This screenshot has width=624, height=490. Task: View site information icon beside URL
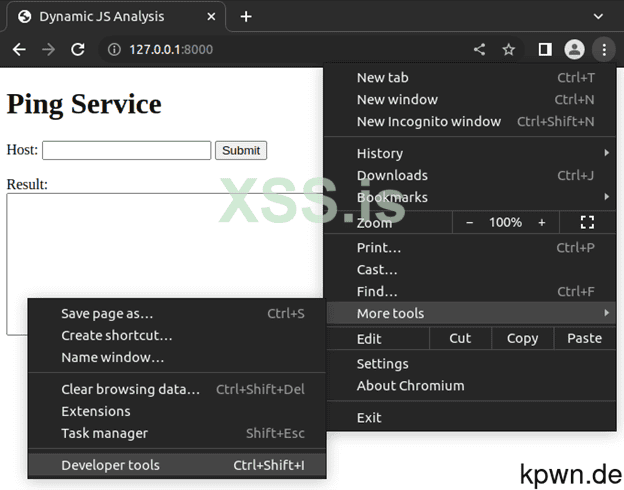click(x=114, y=50)
